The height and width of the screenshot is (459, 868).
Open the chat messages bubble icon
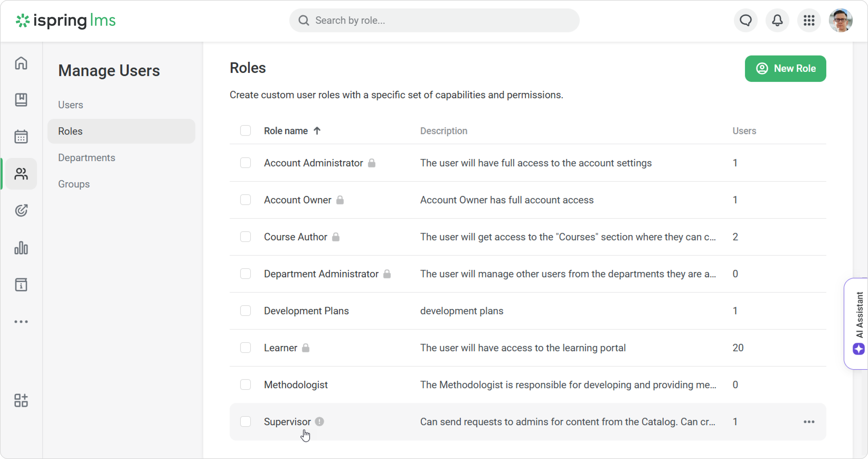745,21
